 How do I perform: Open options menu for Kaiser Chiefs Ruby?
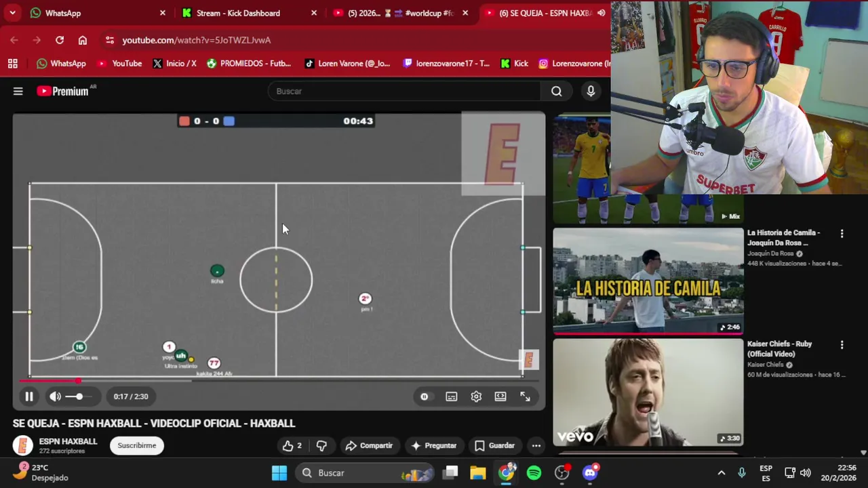[842, 345]
